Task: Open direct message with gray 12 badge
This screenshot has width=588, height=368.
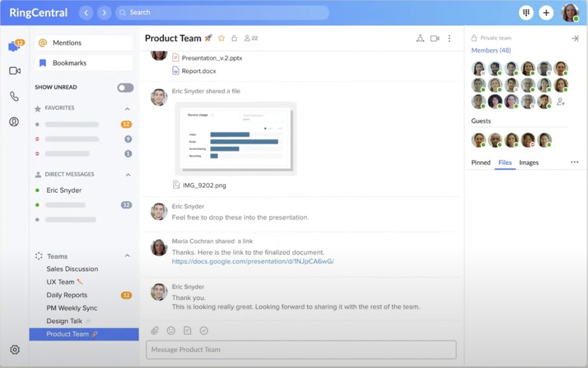Action: [x=84, y=205]
